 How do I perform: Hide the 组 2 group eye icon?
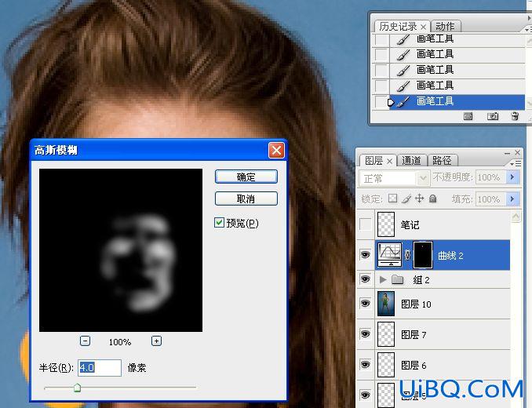(365, 279)
